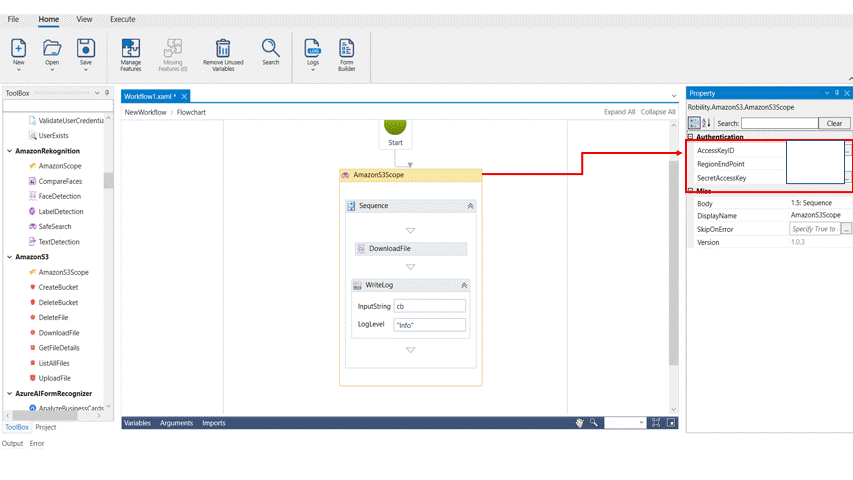853x480 pixels.
Task: Select the pan hand tool in designer footer
Action: click(579, 423)
